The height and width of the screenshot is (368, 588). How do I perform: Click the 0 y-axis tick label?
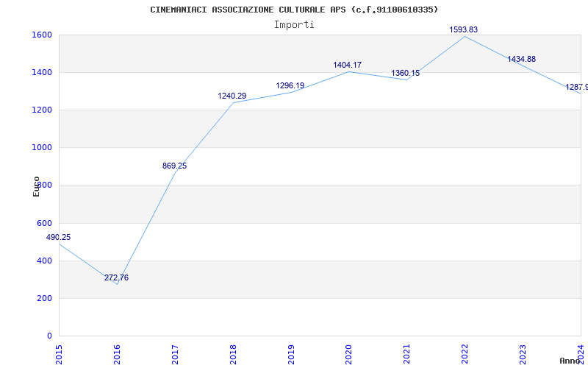coord(49,336)
